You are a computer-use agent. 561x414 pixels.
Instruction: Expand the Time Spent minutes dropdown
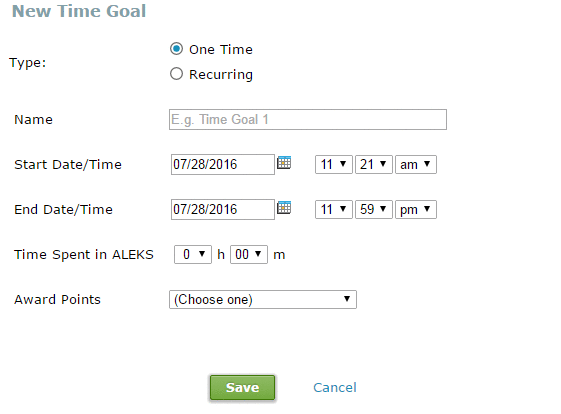point(249,254)
